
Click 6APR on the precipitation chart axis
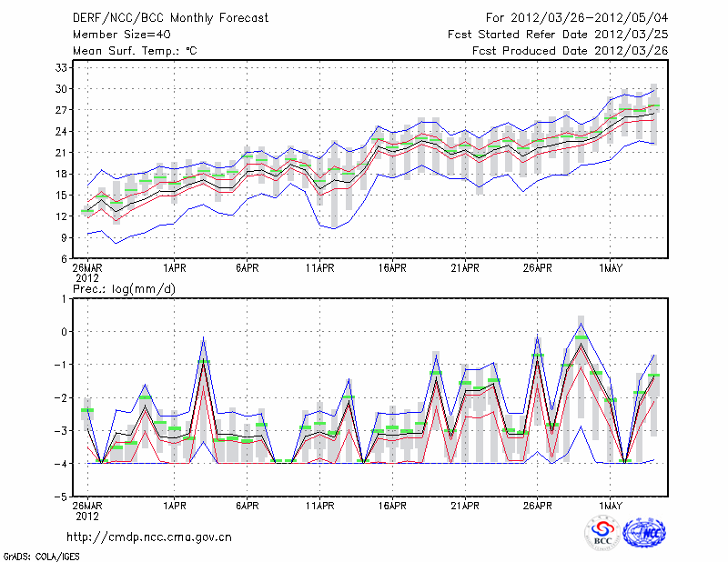tap(247, 506)
